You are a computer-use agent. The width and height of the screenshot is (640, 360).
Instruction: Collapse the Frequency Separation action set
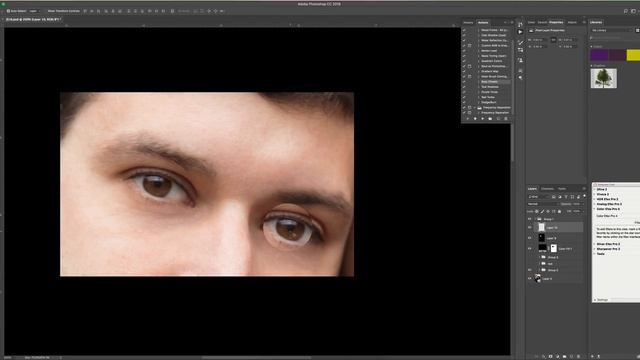[475, 108]
